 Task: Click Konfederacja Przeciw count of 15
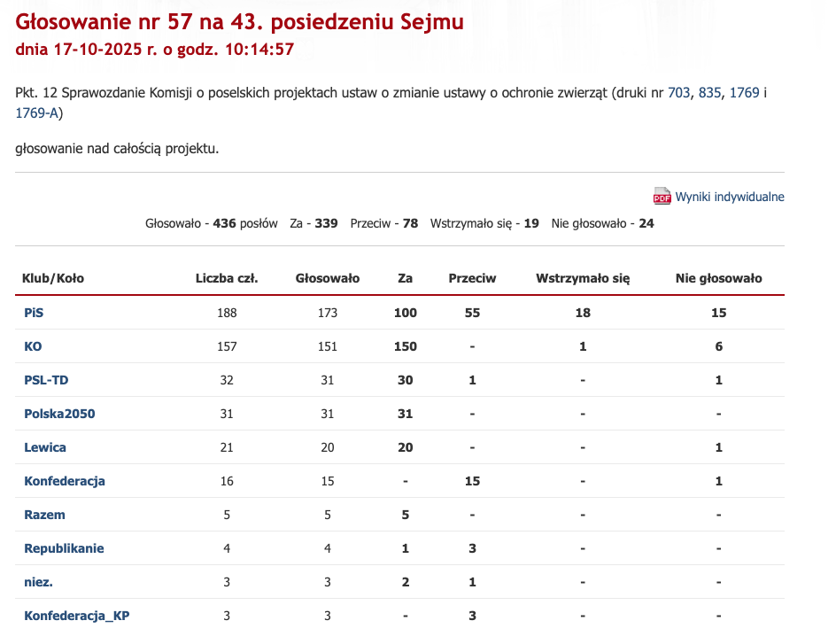click(472, 481)
